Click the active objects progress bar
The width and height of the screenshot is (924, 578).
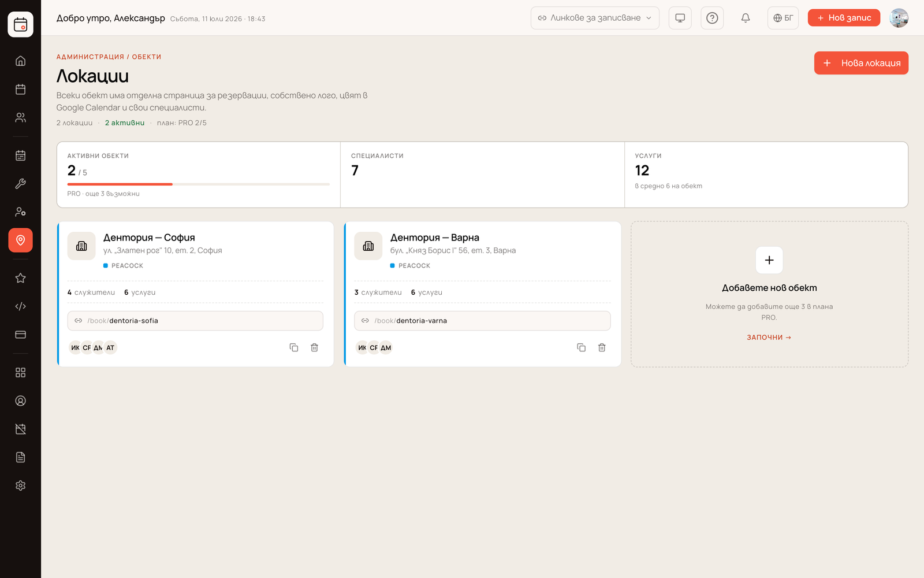coord(199,184)
